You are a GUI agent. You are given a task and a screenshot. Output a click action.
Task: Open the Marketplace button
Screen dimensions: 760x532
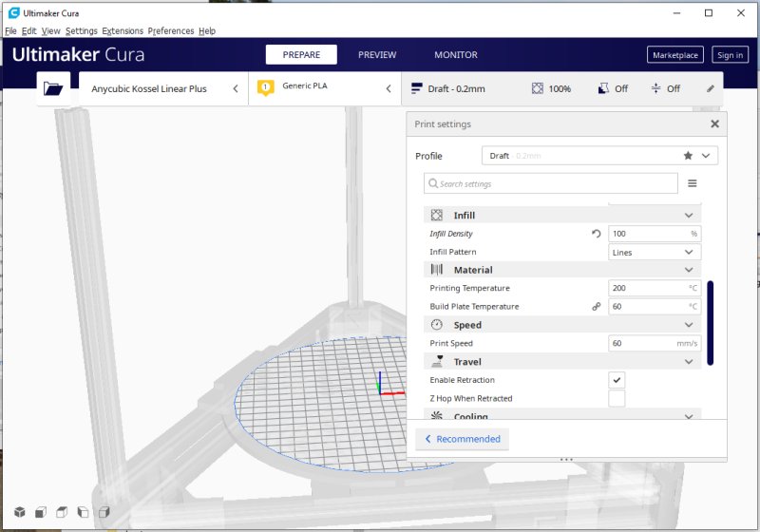pos(675,55)
